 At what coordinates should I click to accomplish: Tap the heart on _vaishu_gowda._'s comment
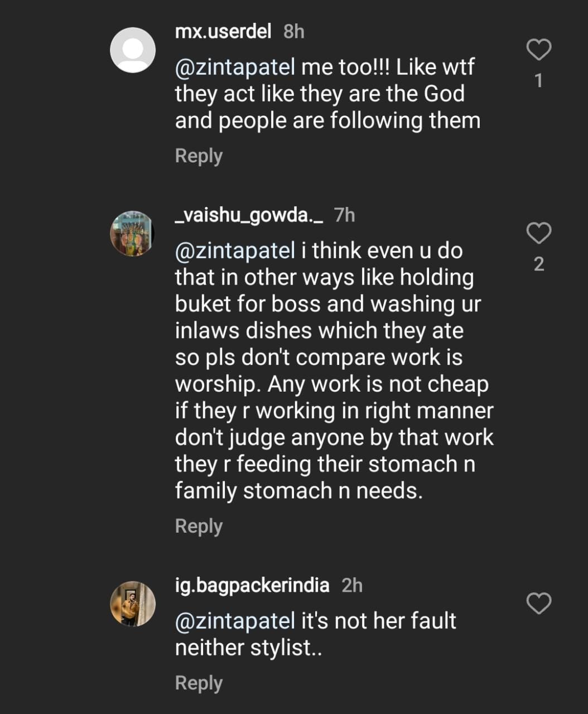pos(539,233)
